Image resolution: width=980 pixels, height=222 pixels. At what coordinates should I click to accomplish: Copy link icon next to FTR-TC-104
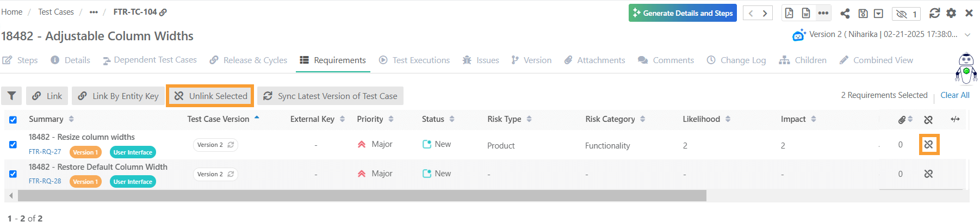163,12
